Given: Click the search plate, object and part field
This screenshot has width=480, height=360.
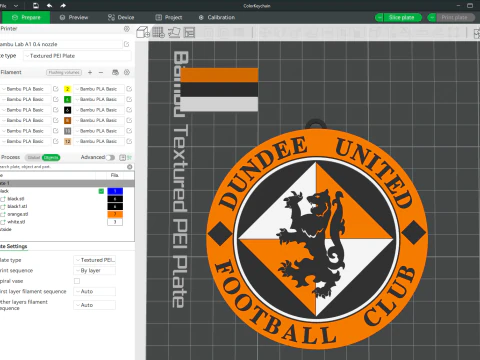Looking at the screenshot, I should click(63, 167).
